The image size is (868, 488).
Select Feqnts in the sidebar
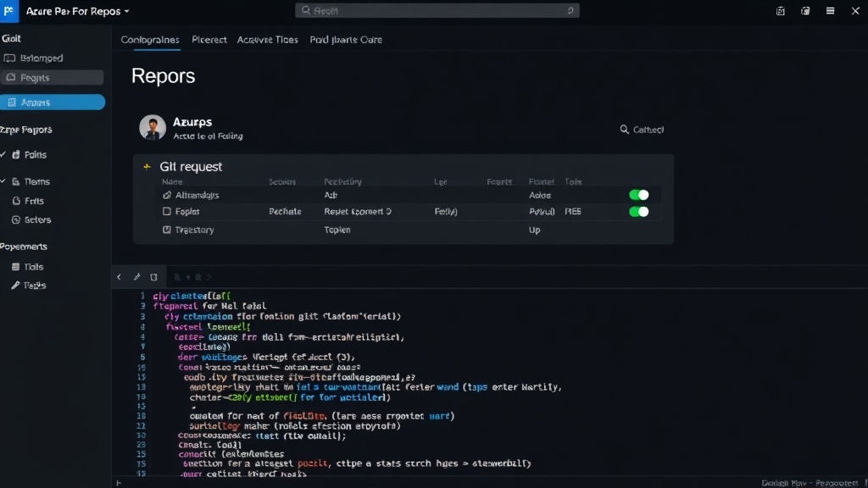click(x=52, y=77)
